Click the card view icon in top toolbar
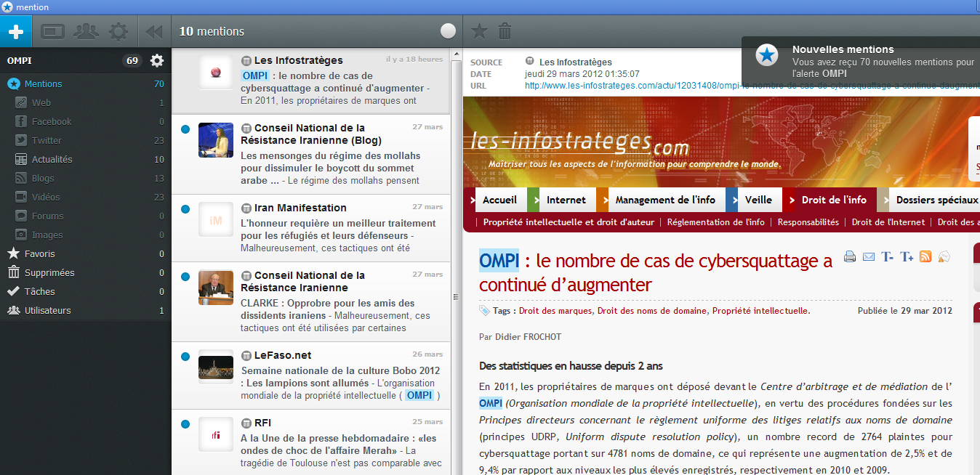 click(53, 31)
